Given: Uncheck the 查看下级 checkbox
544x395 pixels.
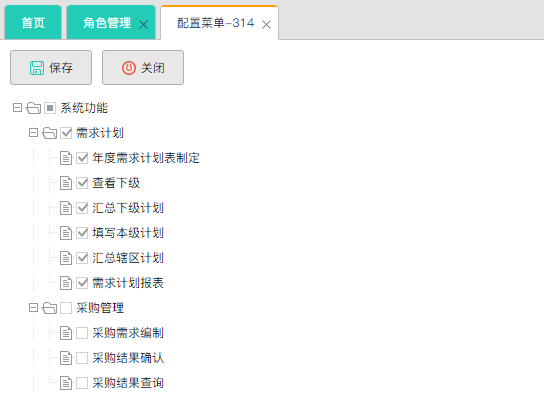Looking at the screenshot, I should click(x=82, y=183).
